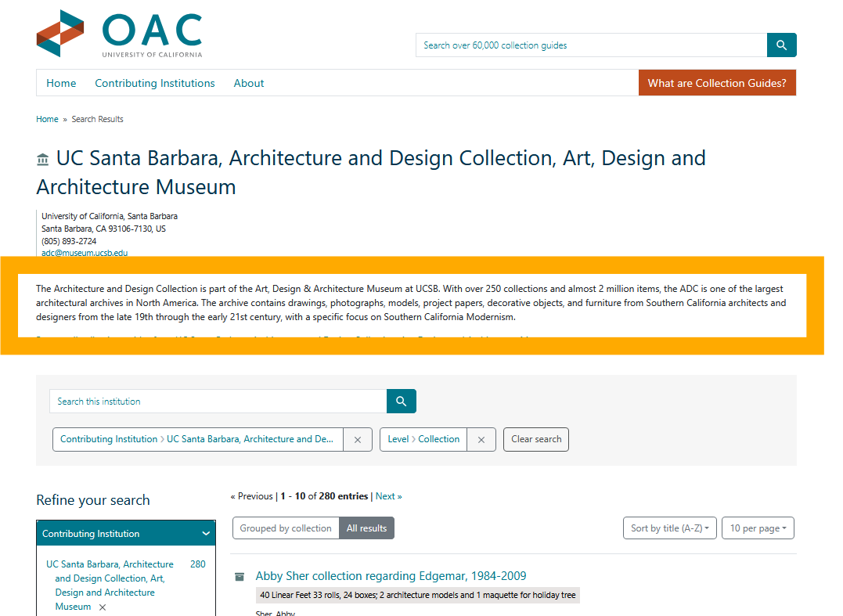Click the institution title heading

[x=371, y=172]
